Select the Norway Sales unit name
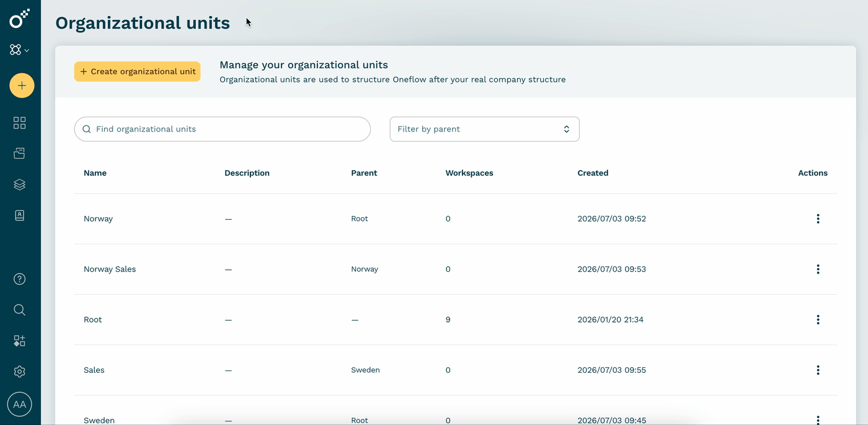The height and width of the screenshot is (425, 868). click(110, 269)
